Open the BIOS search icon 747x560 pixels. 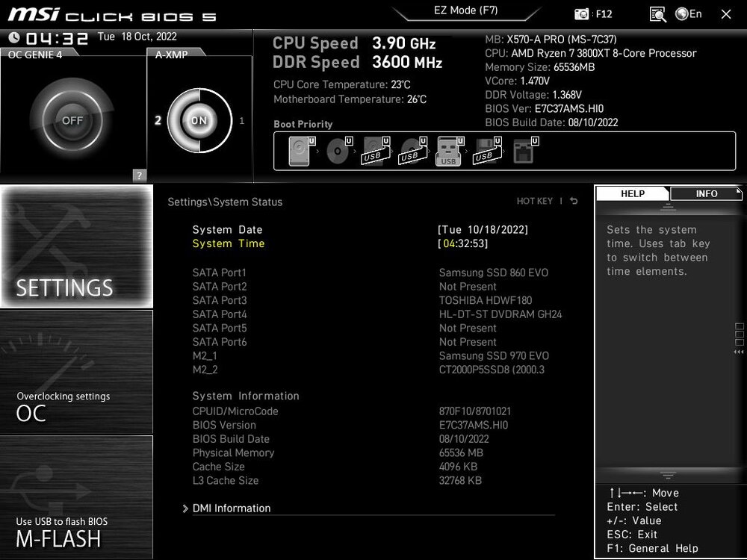pos(657,14)
